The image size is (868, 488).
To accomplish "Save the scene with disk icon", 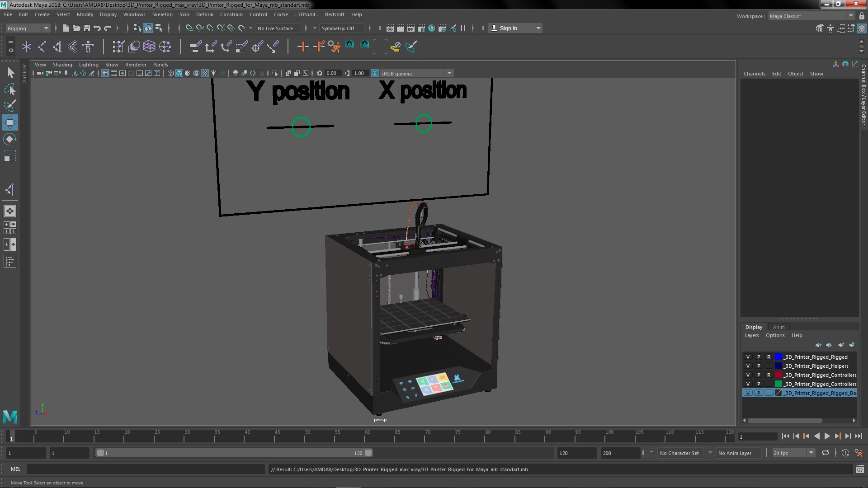I will pyautogui.click(x=87, y=28).
